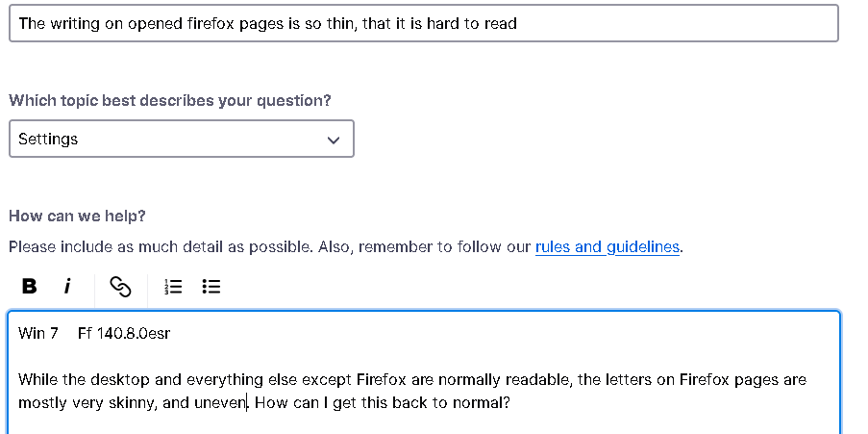Click the 'How can we help?' label
868x434 pixels.
point(77,216)
